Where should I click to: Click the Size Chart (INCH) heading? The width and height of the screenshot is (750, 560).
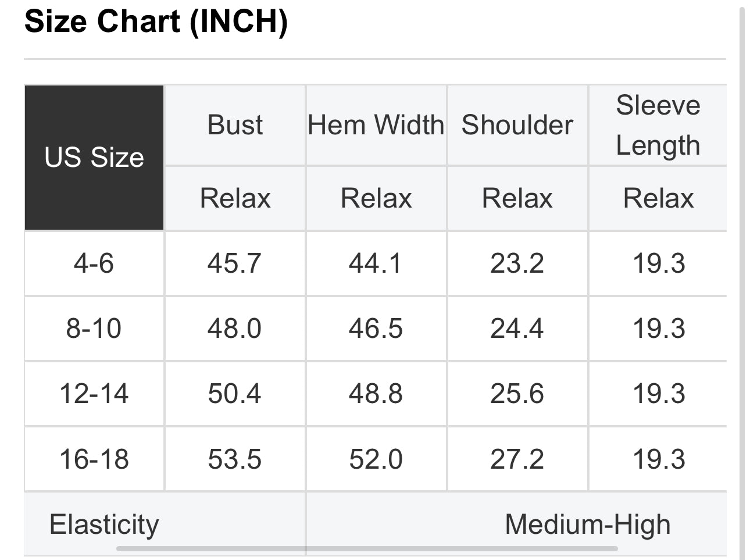click(156, 22)
